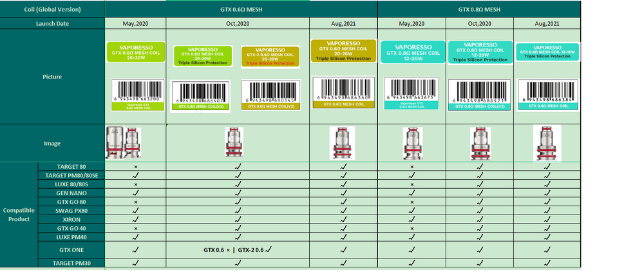The image size is (644, 270).
Task: Click the teal GTX 0.8Ω 12-16W coil label
Action: pos(547,51)
